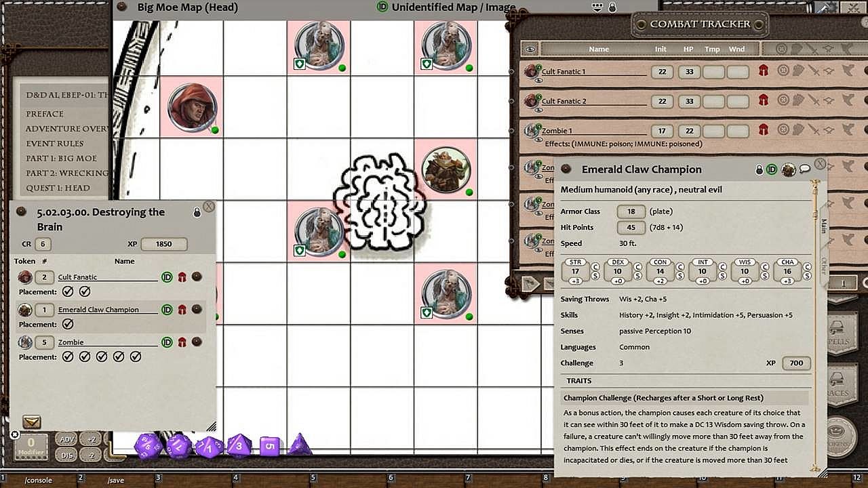This screenshot has height=488, width=868.
Task: Select the Emerald Claw Champion token on the map
Action: [x=446, y=170]
